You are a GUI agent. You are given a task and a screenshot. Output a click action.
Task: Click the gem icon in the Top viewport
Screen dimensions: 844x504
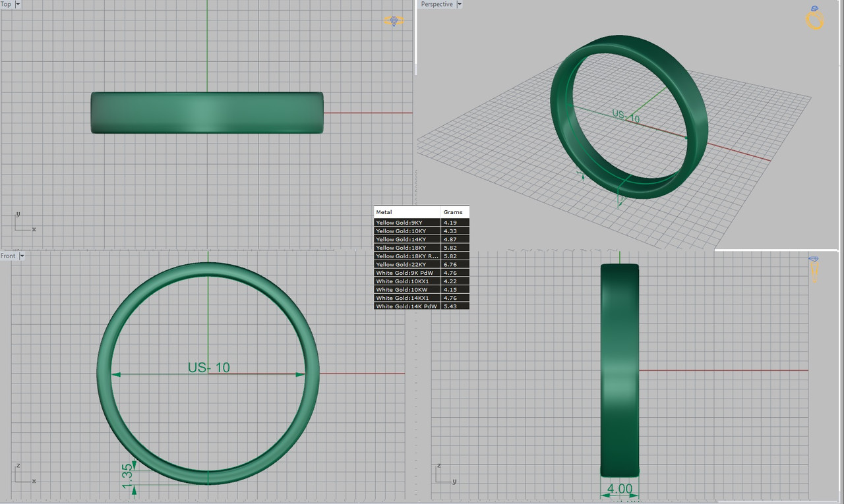(x=394, y=21)
